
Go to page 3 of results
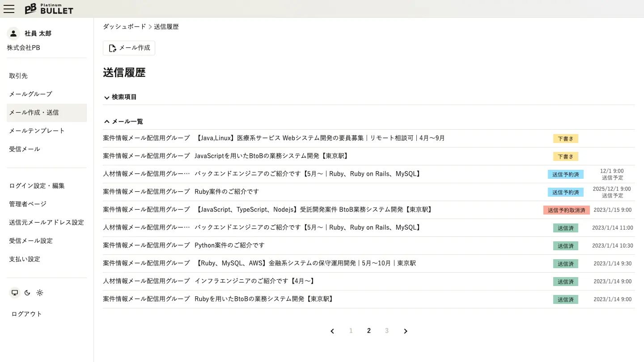point(387,331)
